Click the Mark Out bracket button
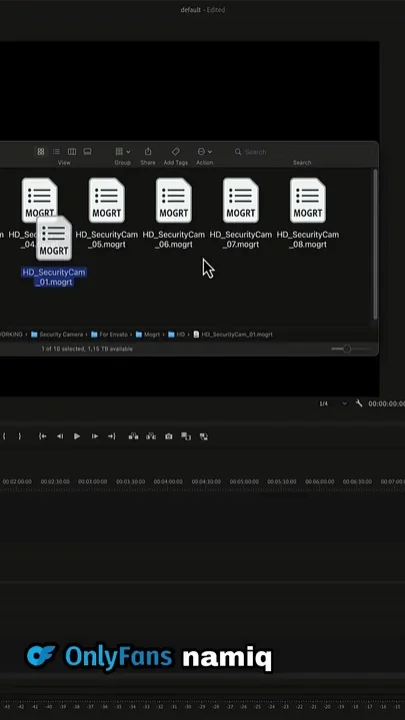 (19, 436)
